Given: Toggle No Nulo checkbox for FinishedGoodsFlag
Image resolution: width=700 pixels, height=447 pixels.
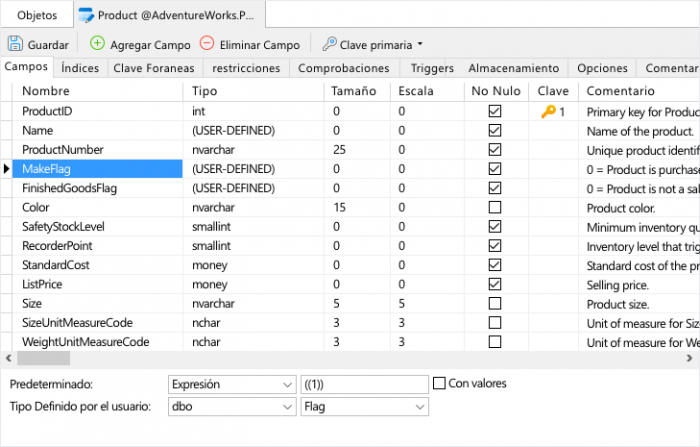Looking at the screenshot, I should pos(495,188).
